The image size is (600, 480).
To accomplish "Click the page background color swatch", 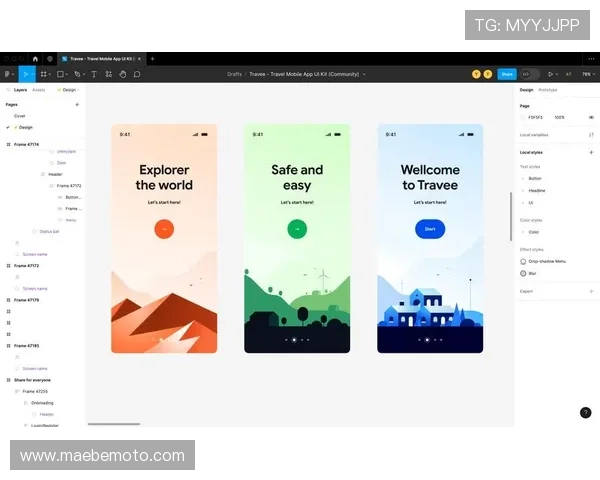I will 524,117.
